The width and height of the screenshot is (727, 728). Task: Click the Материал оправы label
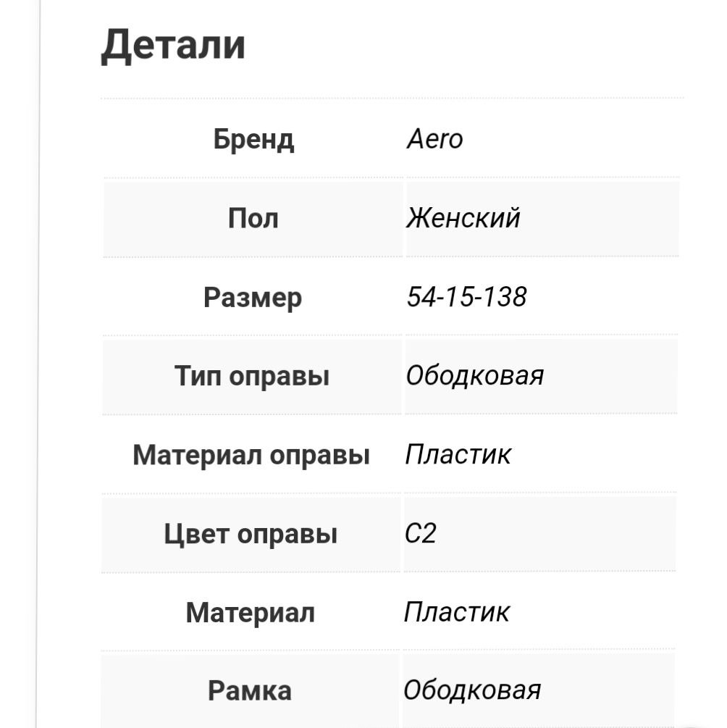click(251, 455)
